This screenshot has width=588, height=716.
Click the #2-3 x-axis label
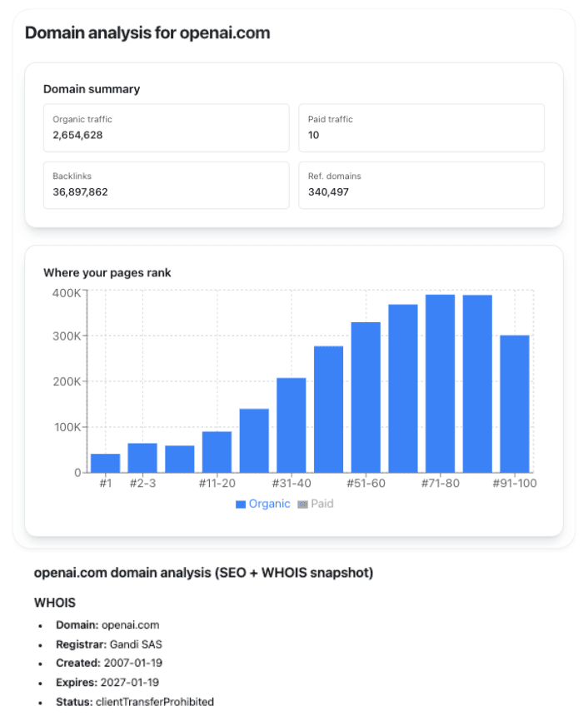142,483
